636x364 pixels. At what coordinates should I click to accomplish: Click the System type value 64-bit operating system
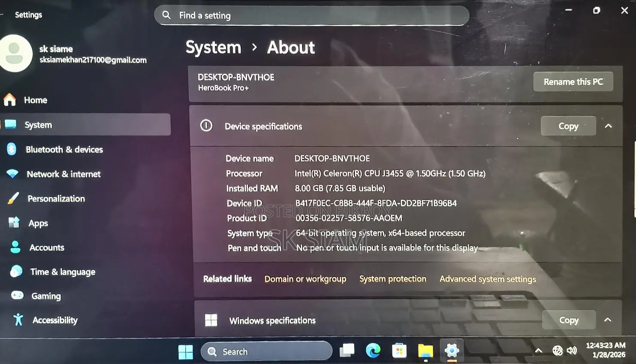point(380,233)
